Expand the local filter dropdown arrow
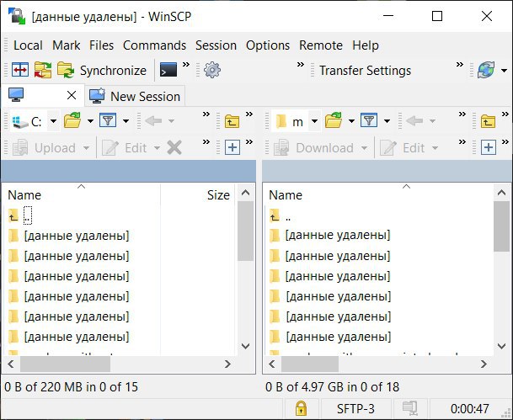This screenshot has width=513, height=420. pyautogui.click(x=126, y=121)
